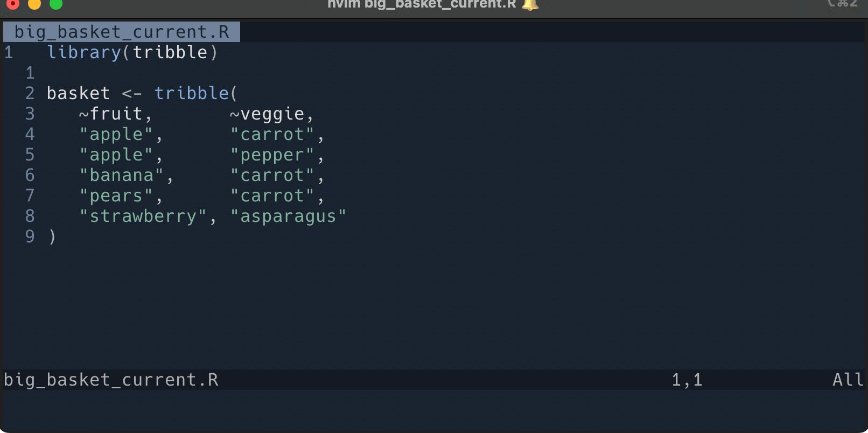Click the All scroll position indicator

coord(848,380)
